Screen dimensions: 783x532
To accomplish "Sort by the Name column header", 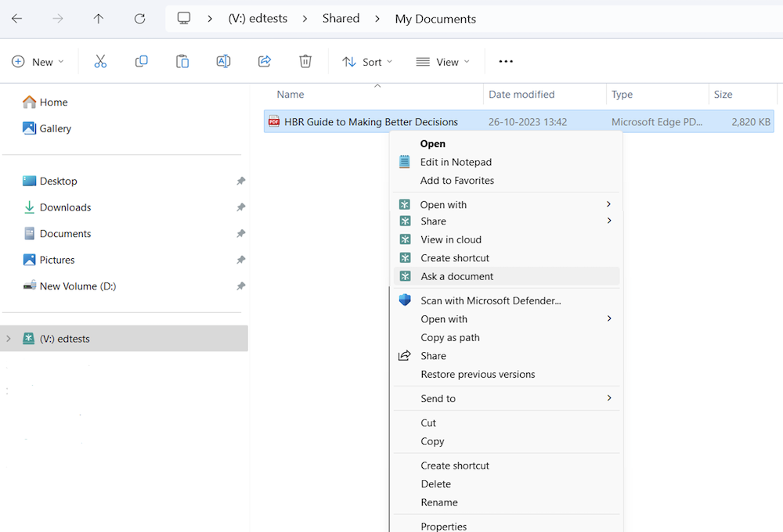I will pos(290,95).
